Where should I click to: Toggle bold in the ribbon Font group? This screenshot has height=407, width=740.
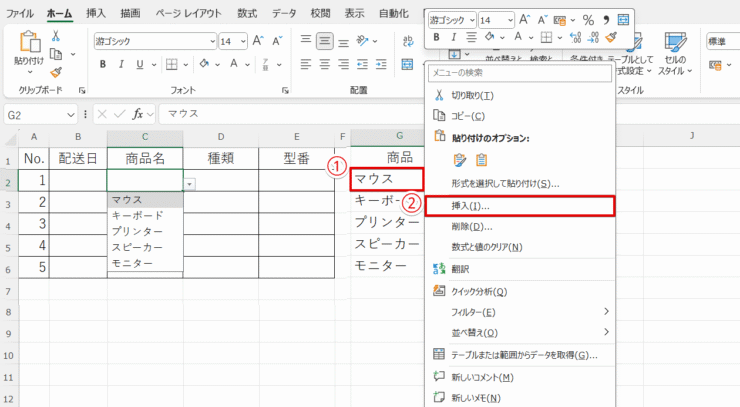102,64
